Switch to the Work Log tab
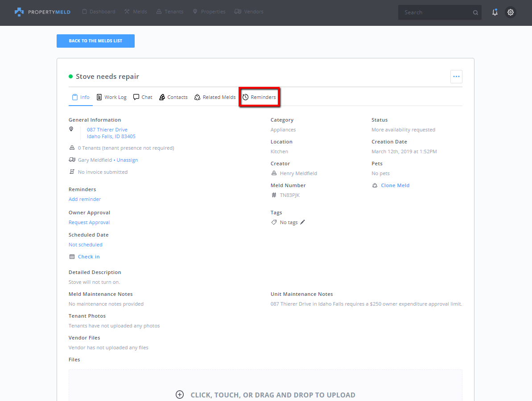This screenshot has width=532, height=401. tap(111, 97)
